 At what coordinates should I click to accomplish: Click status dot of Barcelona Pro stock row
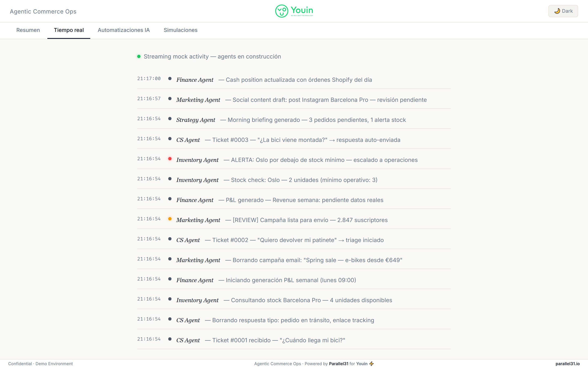[170, 299]
